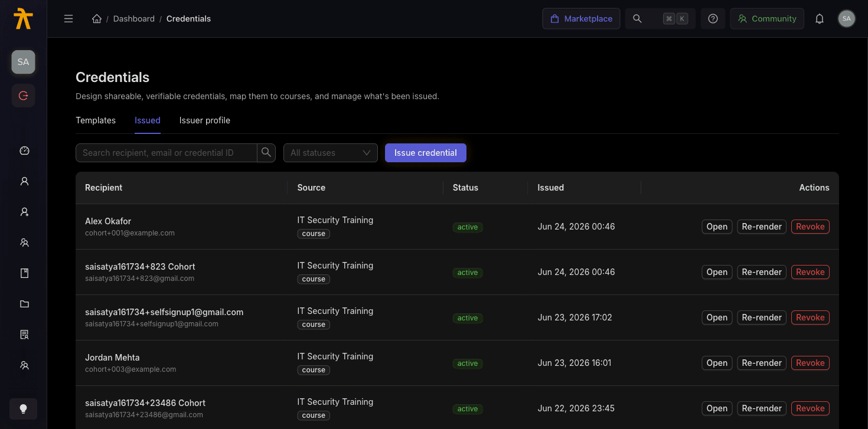Open Alex Okafor's credential
Screen dimensions: 868x429
pyautogui.click(x=717, y=227)
